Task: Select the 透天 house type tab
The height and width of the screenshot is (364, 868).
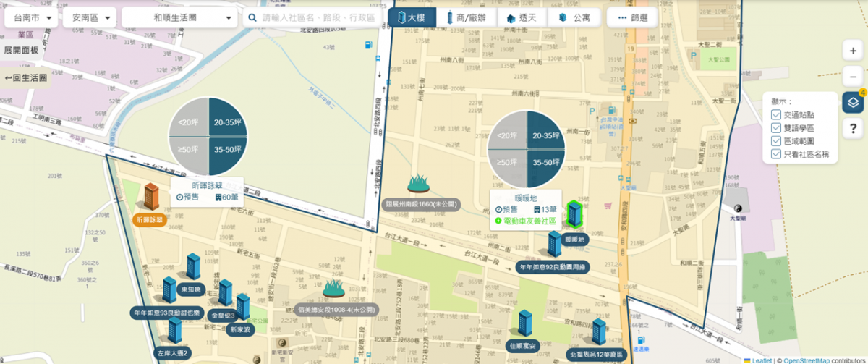Action: click(x=522, y=17)
